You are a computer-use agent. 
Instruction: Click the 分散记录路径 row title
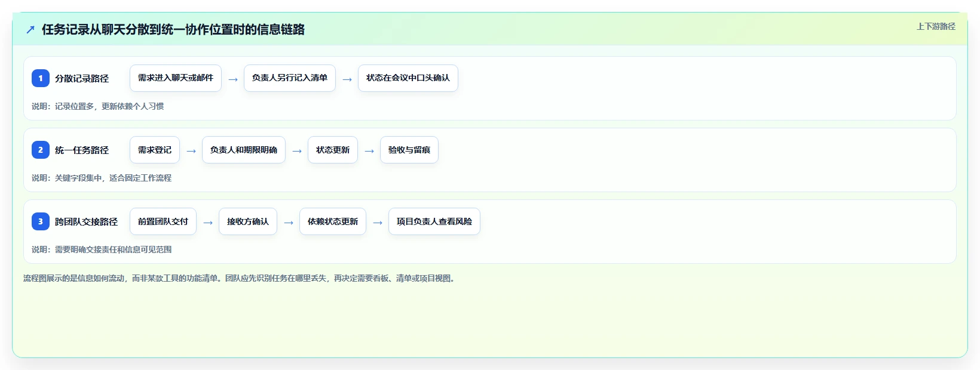coord(82,78)
